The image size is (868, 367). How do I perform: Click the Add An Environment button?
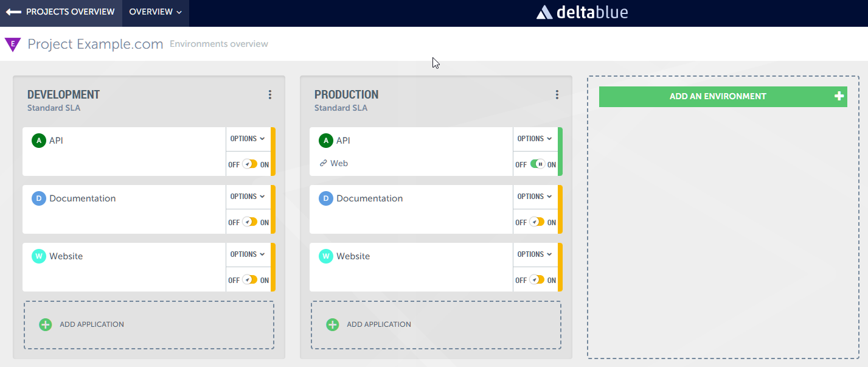[723, 96]
